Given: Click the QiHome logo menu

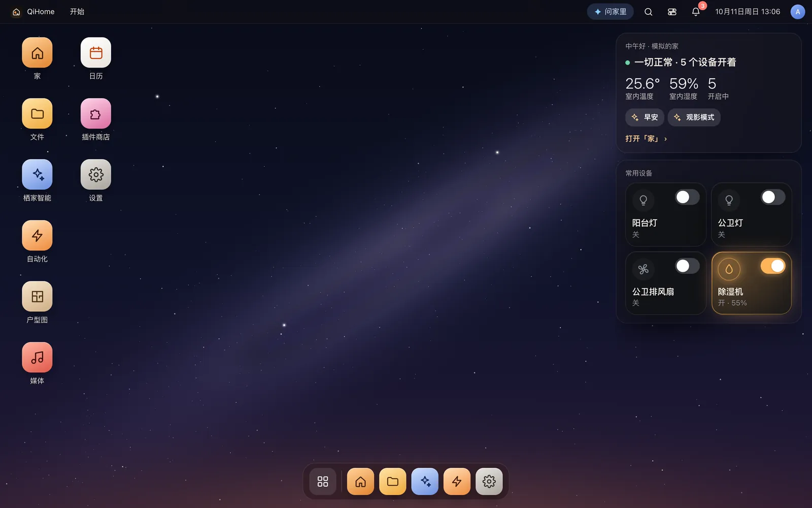Looking at the screenshot, I should (x=33, y=12).
